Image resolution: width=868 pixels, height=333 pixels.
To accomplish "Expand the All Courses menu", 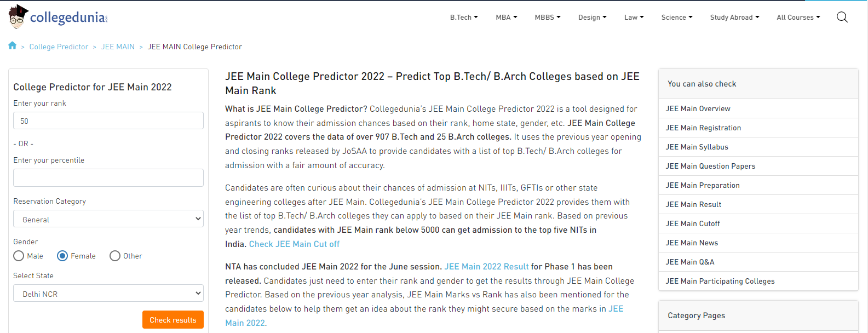I will tap(798, 18).
